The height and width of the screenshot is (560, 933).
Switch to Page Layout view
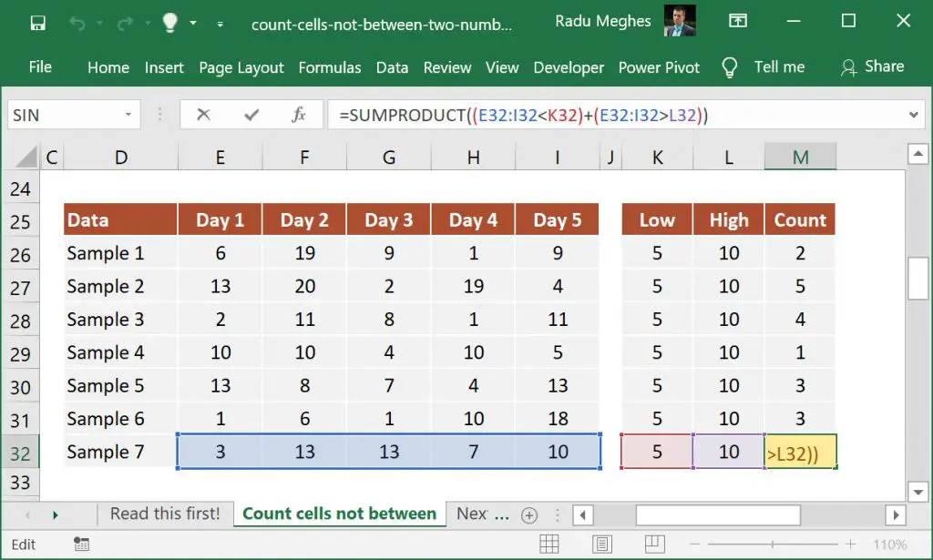click(x=603, y=544)
